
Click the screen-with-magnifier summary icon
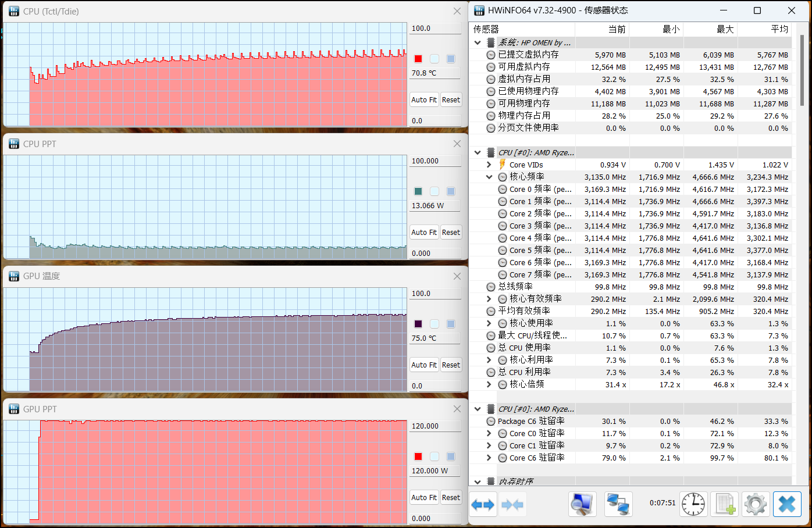coord(582,504)
